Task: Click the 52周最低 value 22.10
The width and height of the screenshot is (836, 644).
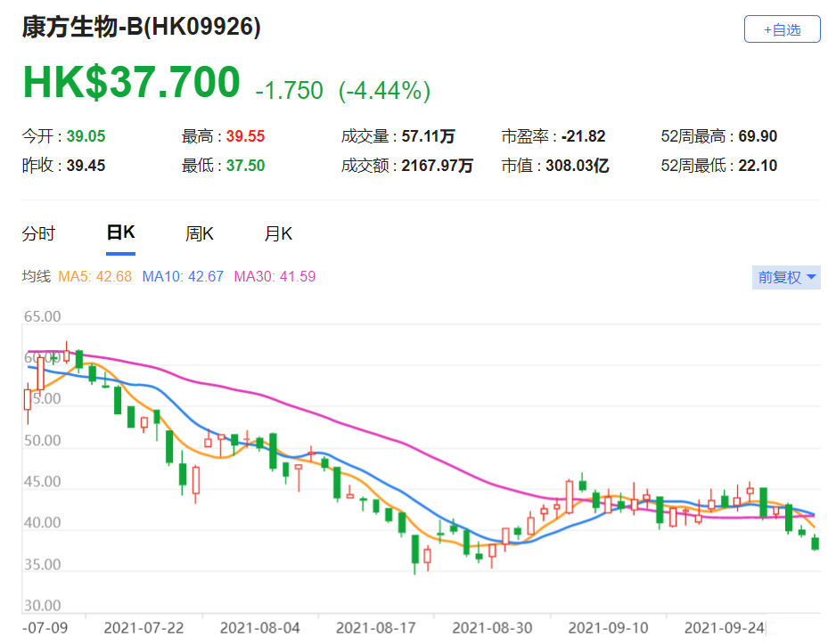Action: (758, 165)
